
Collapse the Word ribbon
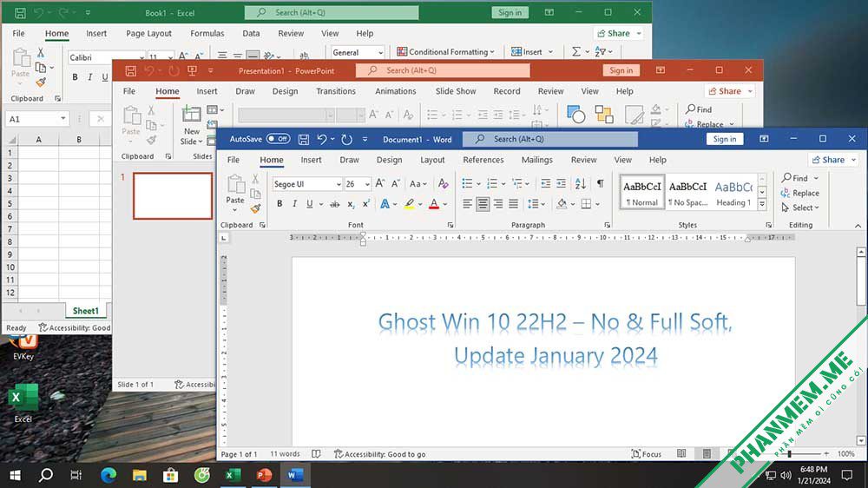858,226
